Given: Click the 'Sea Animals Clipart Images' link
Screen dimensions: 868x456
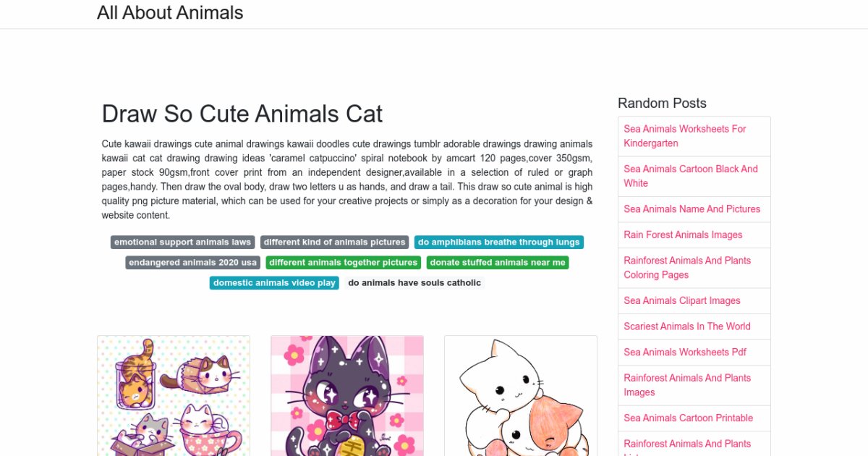Looking at the screenshot, I should 682,300.
